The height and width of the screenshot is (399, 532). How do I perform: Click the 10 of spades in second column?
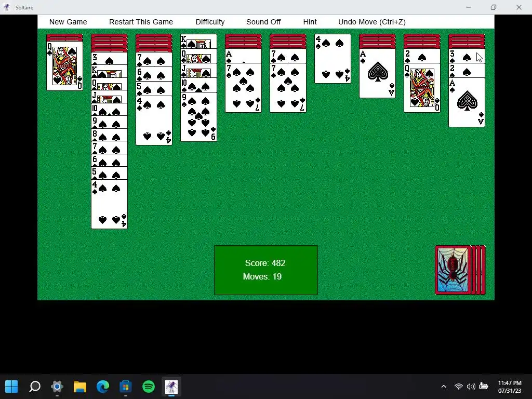109,110
